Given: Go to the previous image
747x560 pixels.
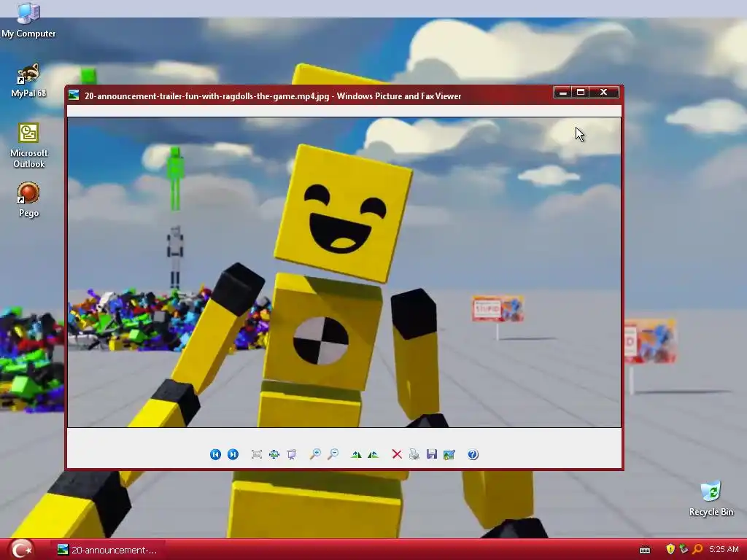Looking at the screenshot, I should point(215,454).
